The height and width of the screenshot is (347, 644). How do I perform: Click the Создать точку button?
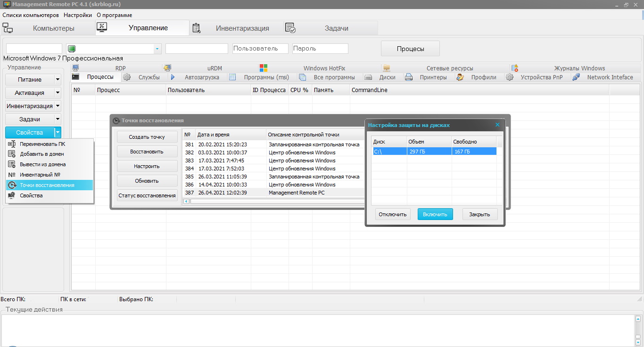click(x=147, y=137)
